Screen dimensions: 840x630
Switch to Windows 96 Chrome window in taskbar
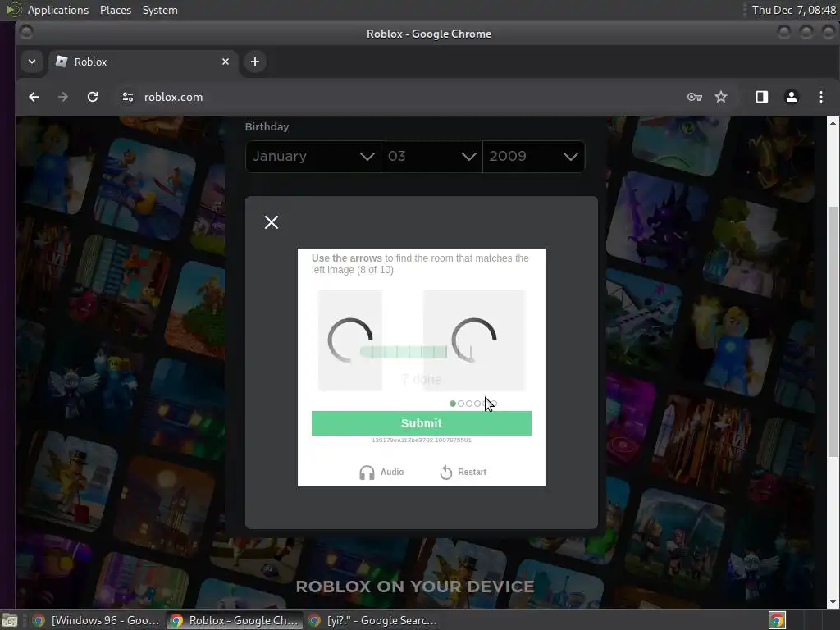[x=97, y=620]
